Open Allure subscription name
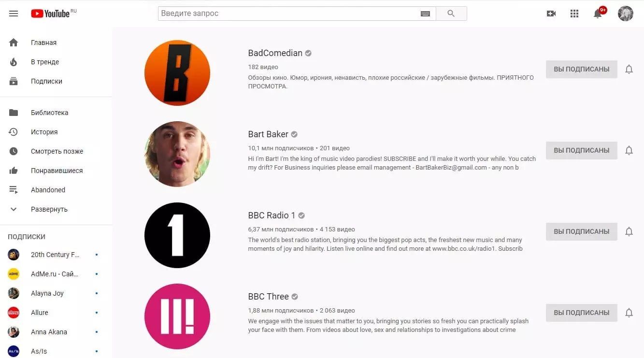This screenshot has height=358, width=644. coord(40,313)
